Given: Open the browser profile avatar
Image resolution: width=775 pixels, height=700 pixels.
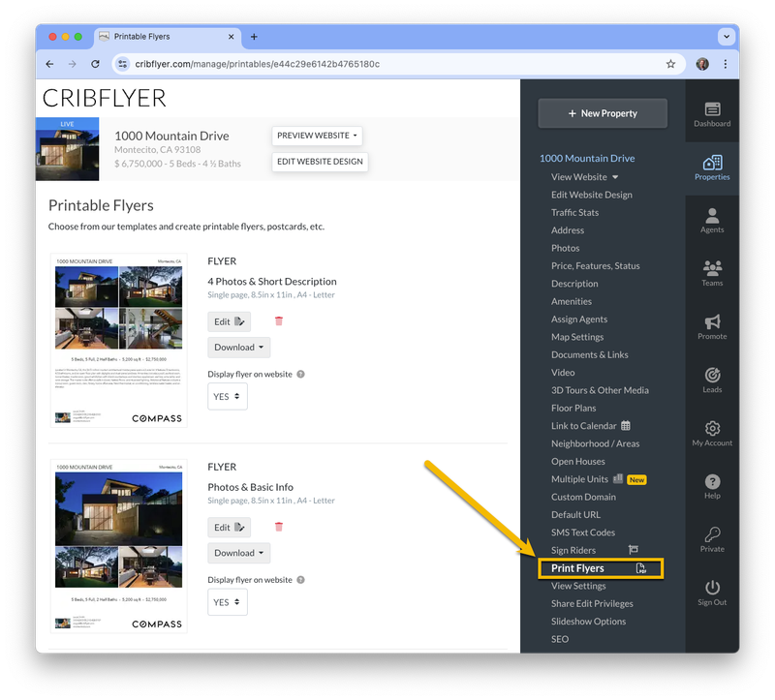Looking at the screenshot, I should point(702,64).
